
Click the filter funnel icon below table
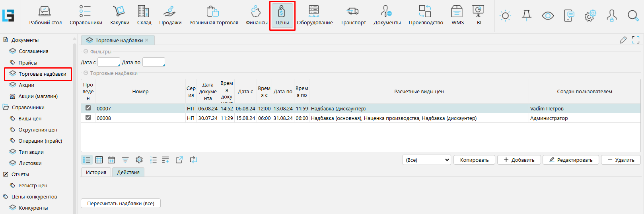point(125,160)
